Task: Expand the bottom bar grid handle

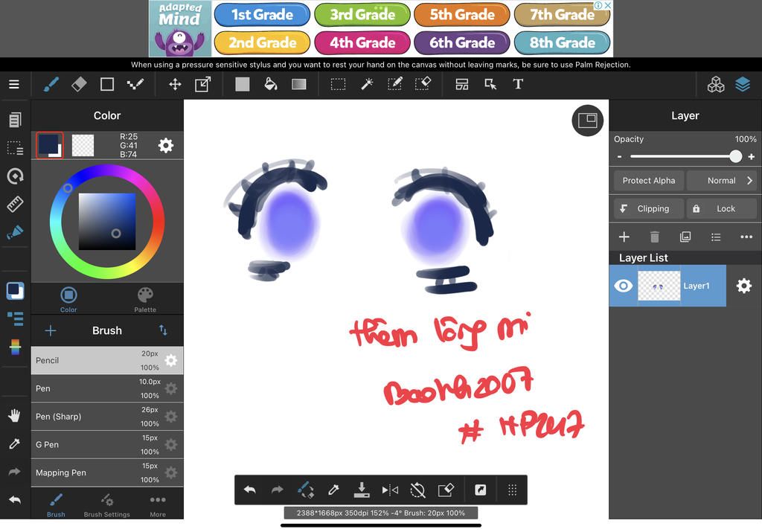Action: 512,490
